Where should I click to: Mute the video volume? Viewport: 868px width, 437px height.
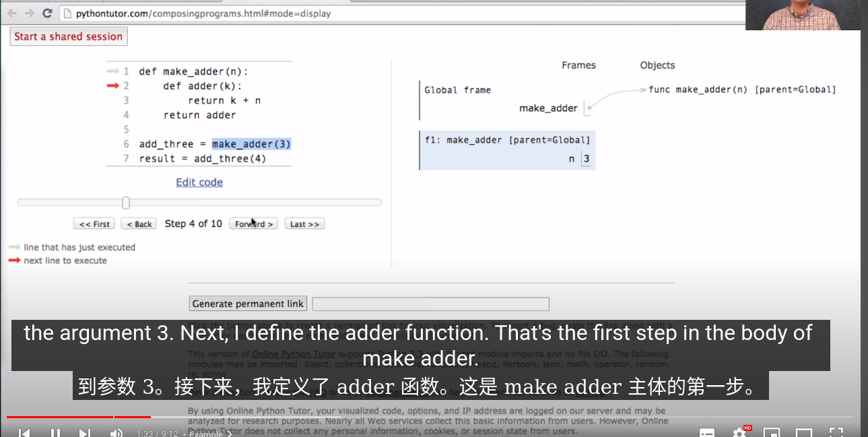coord(116,433)
